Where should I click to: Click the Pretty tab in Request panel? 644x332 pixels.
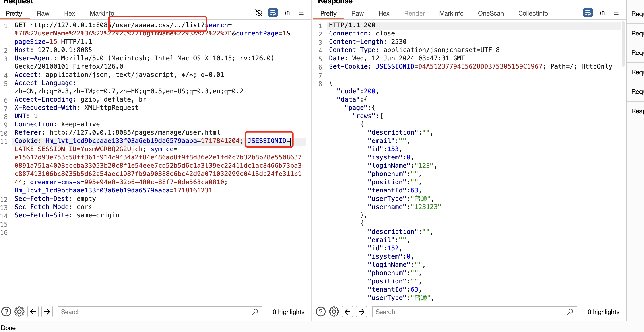pos(15,13)
